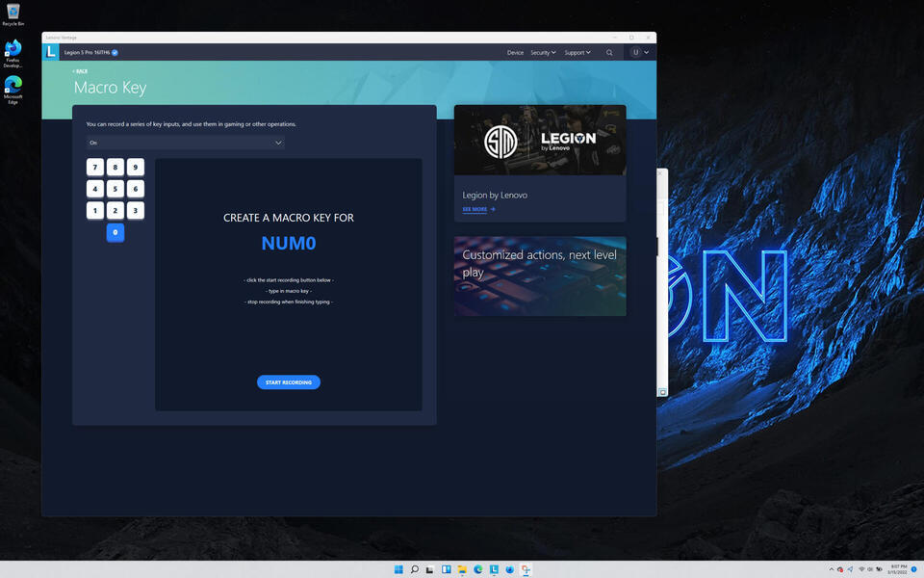
Task: Select numpad key 6
Action: 136,190
